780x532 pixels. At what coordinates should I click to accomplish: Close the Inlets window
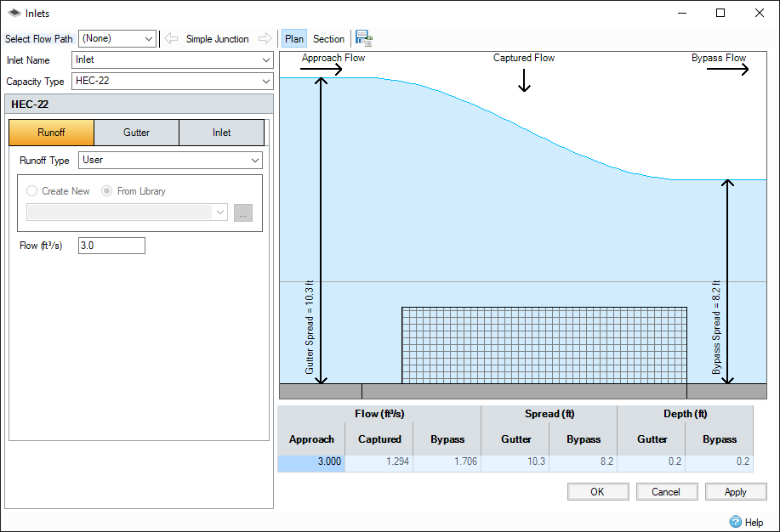click(x=759, y=13)
